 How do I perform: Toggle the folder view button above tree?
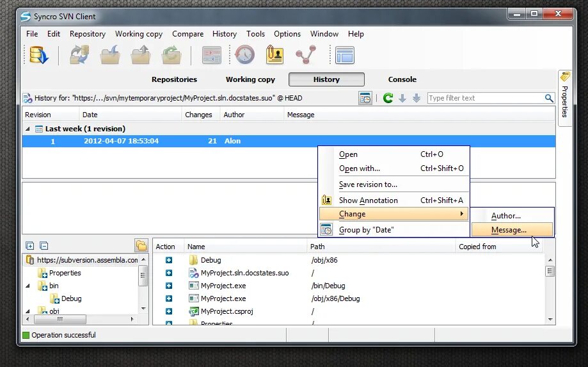(x=141, y=245)
